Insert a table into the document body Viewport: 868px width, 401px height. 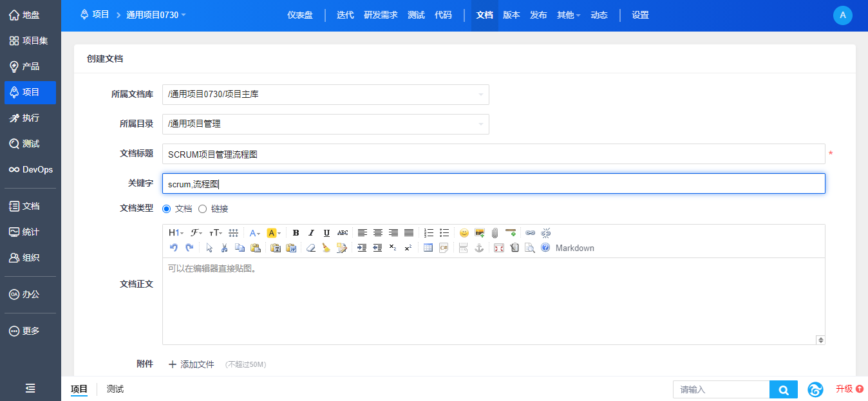[428, 248]
